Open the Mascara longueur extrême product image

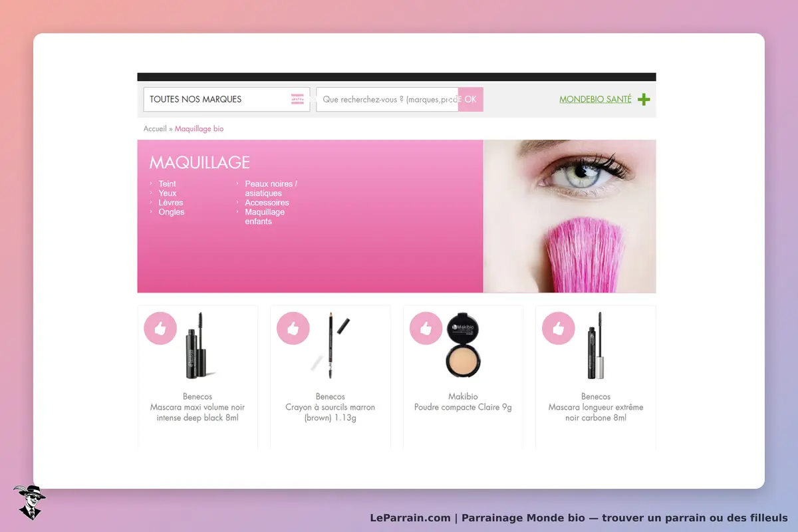pyautogui.click(x=596, y=346)
